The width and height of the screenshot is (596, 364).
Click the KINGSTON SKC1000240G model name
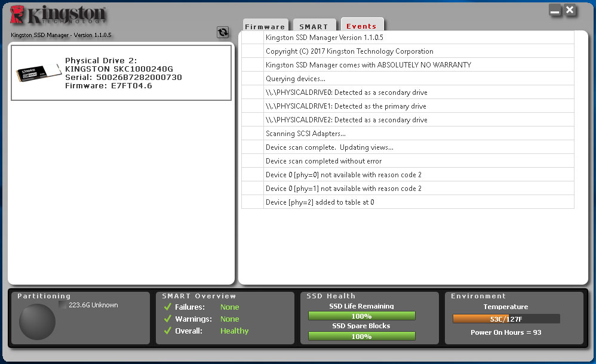click(119, 69)
